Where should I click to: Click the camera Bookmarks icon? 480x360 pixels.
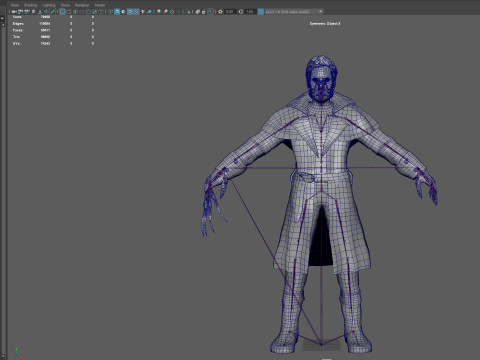[x=33, y=12]
